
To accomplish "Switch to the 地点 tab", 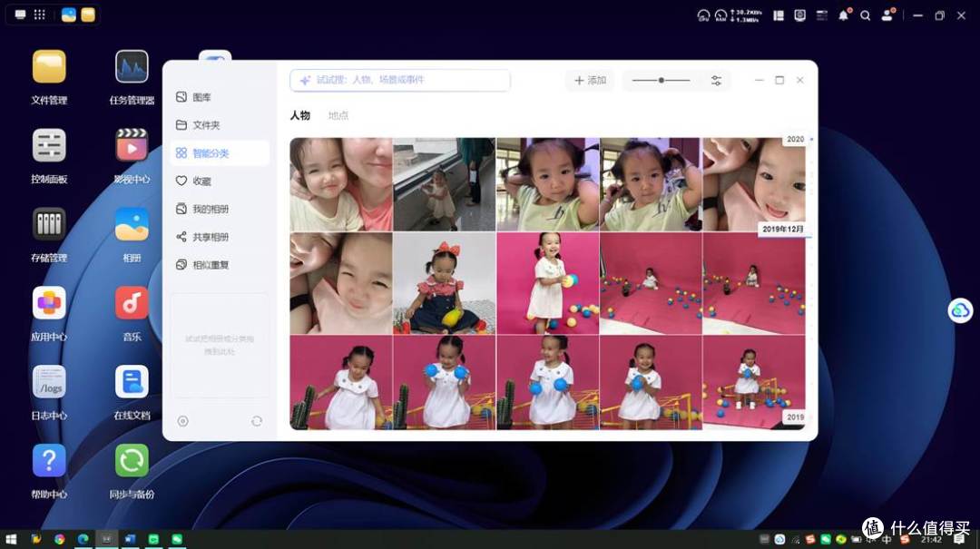I will (338, 115).
